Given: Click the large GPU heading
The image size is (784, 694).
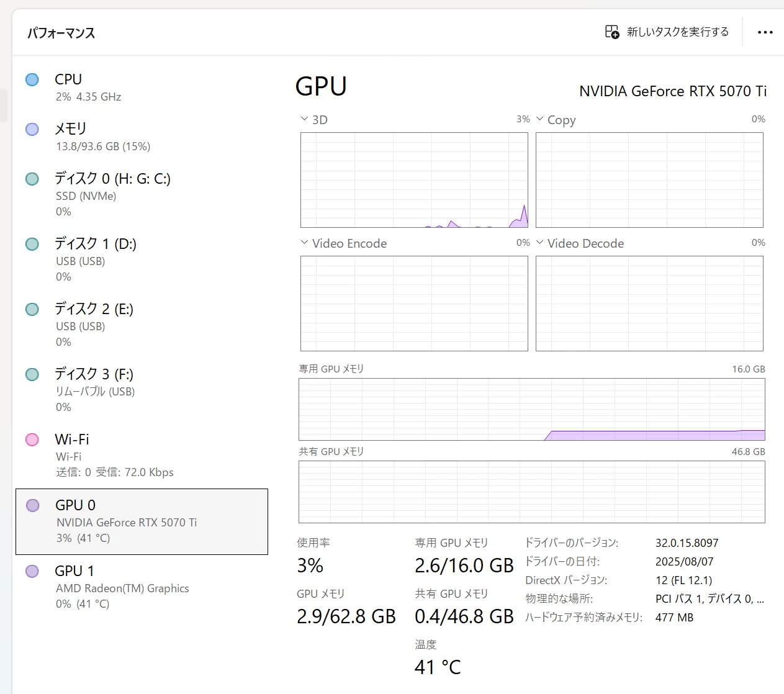Looking at the screenshot, I should (321, 86).
